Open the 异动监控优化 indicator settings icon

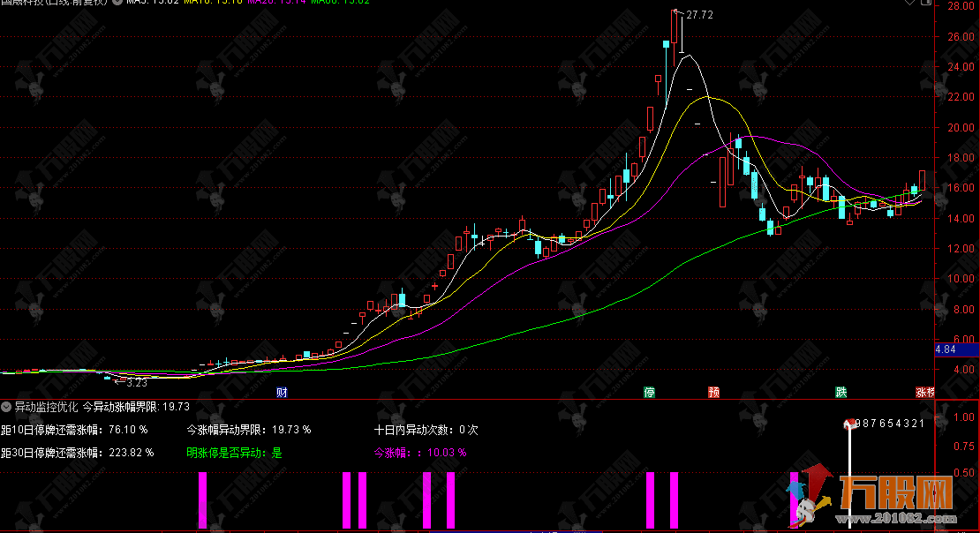coord(7,407)
